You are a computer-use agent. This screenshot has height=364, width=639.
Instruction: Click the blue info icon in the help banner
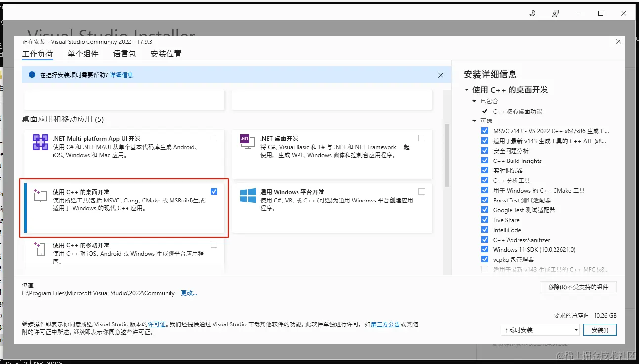(x=32, y=75)
